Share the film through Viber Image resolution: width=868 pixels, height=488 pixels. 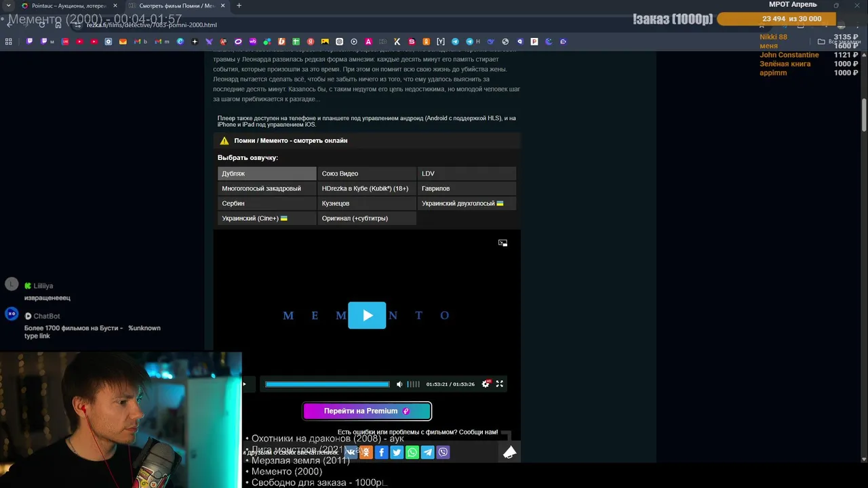tap(443, 452)
